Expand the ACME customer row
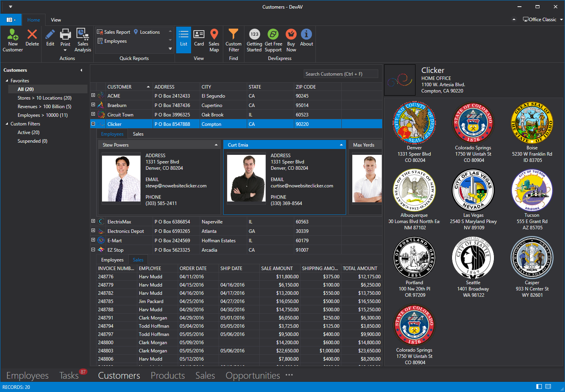 pyautogui.click(x=93, y=95)
